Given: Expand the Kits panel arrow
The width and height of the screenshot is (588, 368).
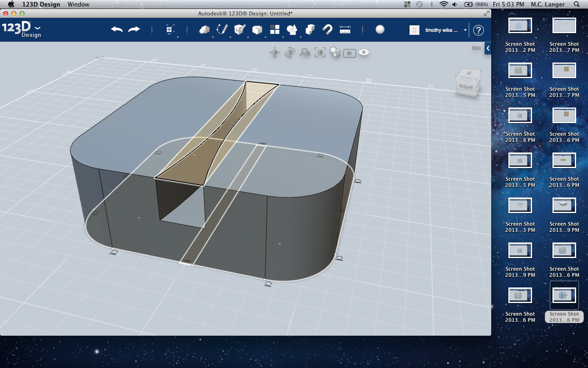Looking at the screenshot, I should point(488,48).
